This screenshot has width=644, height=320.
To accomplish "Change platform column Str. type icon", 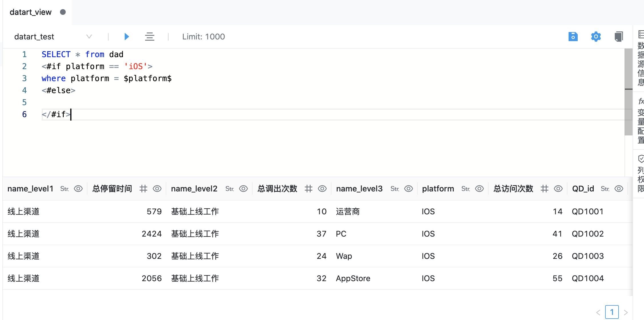I will [466, 189].
